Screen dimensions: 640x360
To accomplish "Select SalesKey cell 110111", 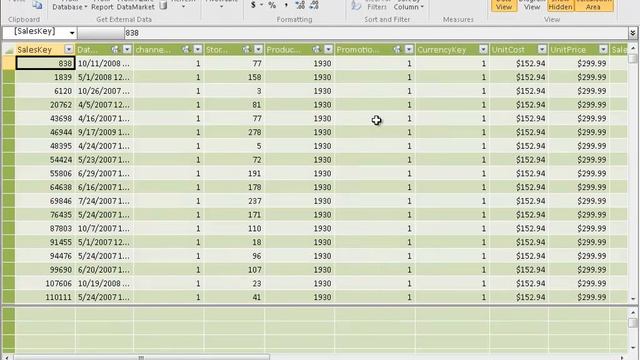I will [x=45, y=297].
